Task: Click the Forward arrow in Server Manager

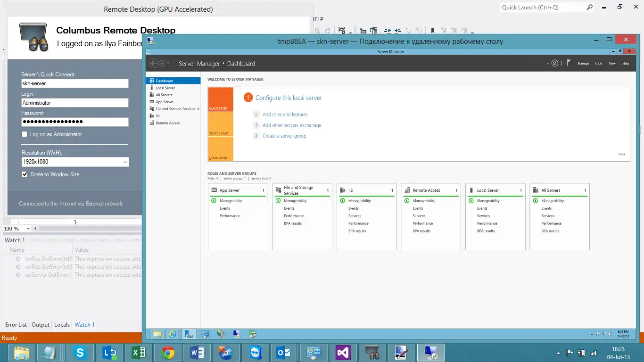Action: [x=162, y=63]
